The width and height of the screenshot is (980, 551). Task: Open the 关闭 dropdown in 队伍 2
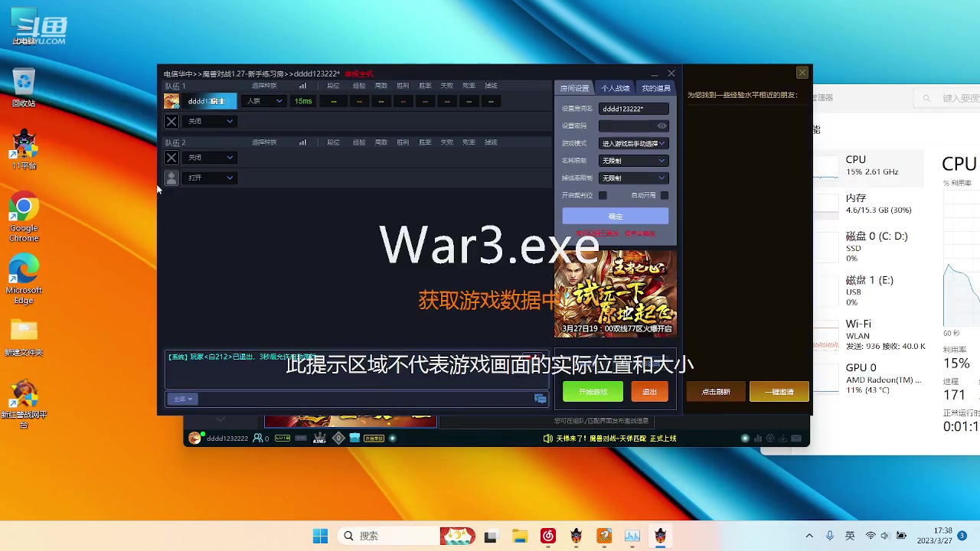tap(211, 157)
